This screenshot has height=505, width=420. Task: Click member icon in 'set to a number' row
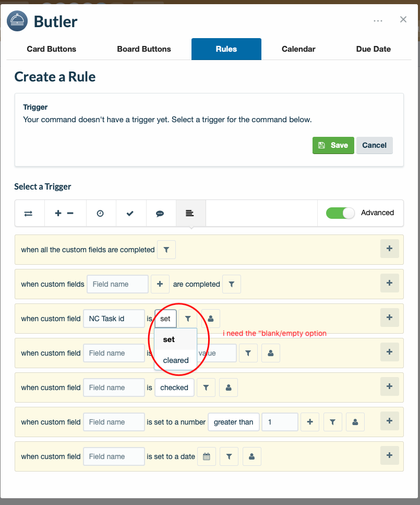click(x=355, y=422)
